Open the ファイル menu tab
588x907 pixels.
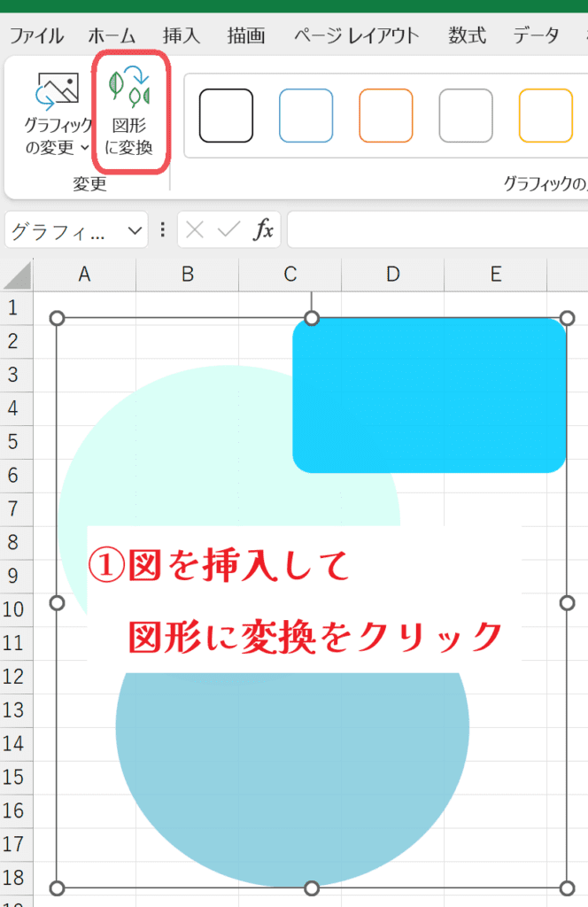[x=36, y=36]
